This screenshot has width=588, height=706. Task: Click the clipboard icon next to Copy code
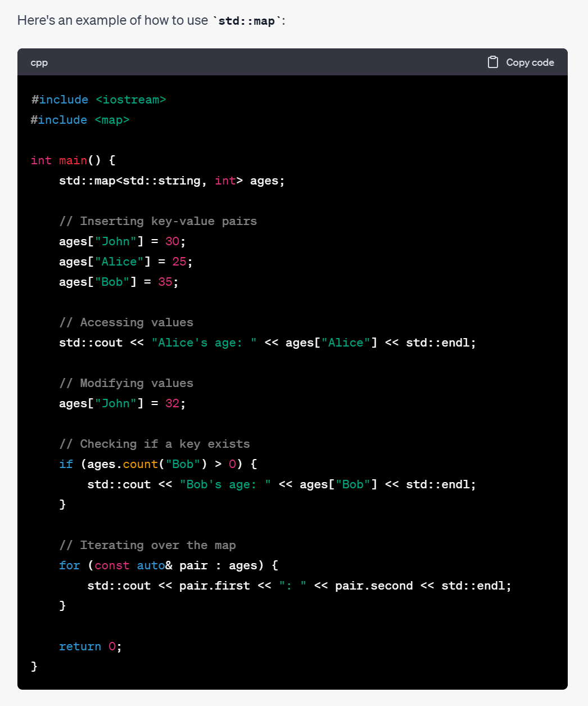click(494, 62)
